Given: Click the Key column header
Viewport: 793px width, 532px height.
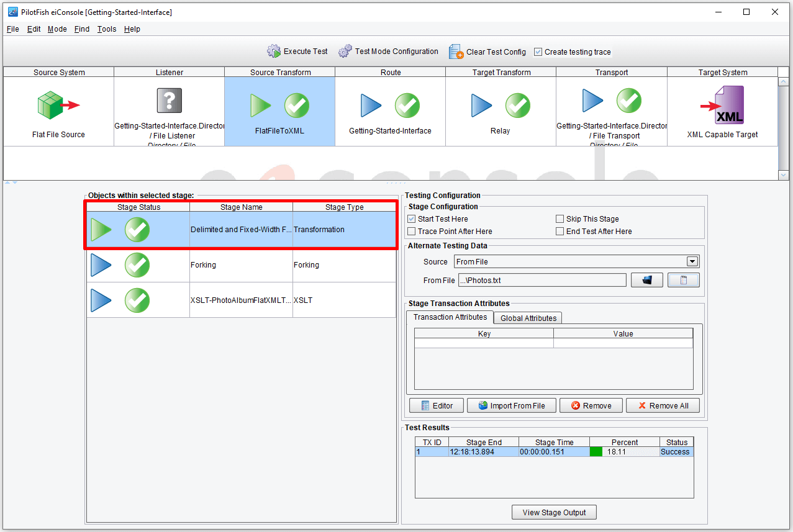Looking at the screenshot, I should click(484, 333).
